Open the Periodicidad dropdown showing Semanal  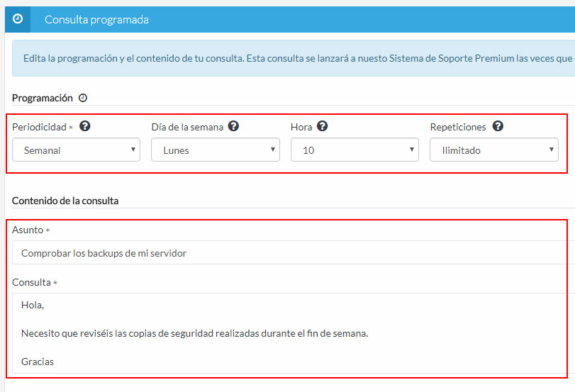click(76, 150)
